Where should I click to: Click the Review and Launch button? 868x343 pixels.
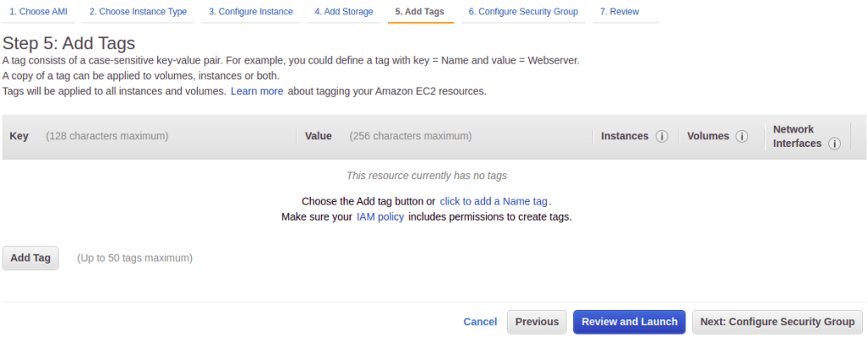[x=629, y=322]
